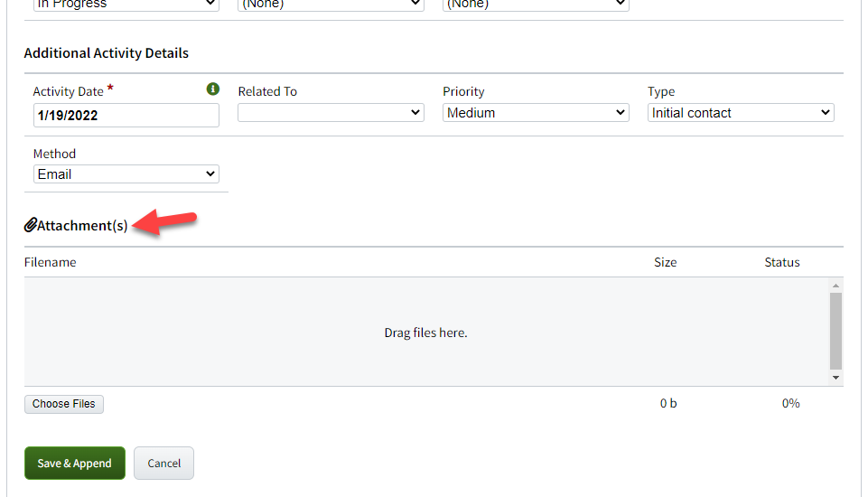Click the Filename column header
This screenshot has height=497, width=868.
(x=51, y=262)
